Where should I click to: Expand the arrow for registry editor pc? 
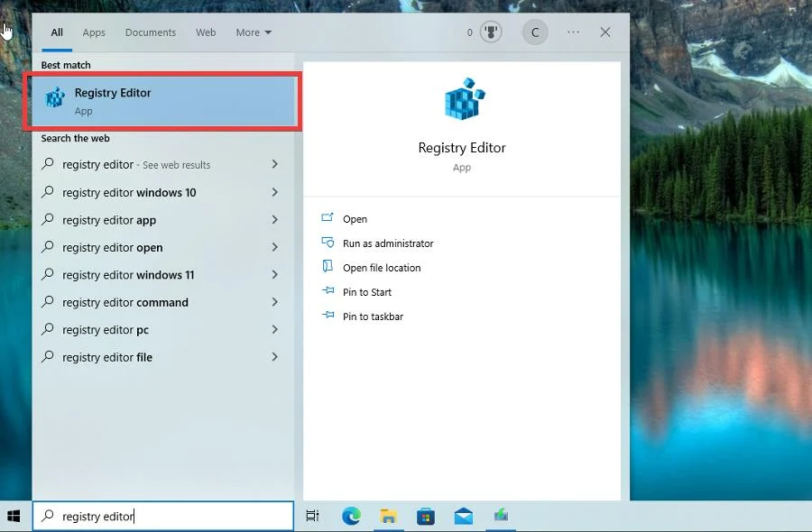pyautogui.click(x=275, y=329)
